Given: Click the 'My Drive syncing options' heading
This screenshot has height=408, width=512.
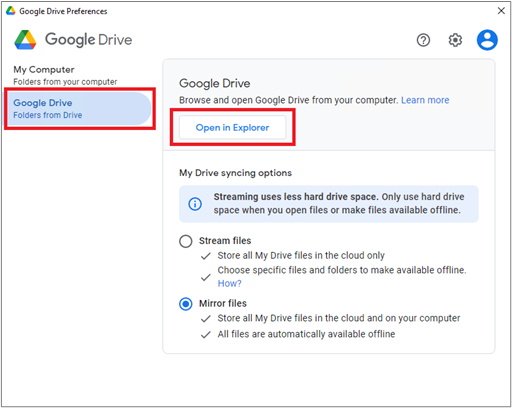Looking at the screenshot, I should coord(235,173).
